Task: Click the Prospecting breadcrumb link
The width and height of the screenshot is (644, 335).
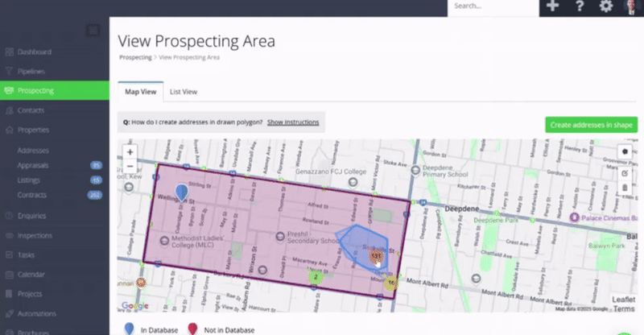Action: point(135,57)
